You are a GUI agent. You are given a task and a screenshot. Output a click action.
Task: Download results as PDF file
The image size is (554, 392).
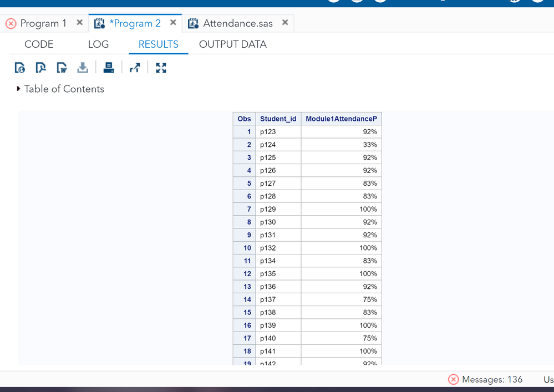pos(40,68)
